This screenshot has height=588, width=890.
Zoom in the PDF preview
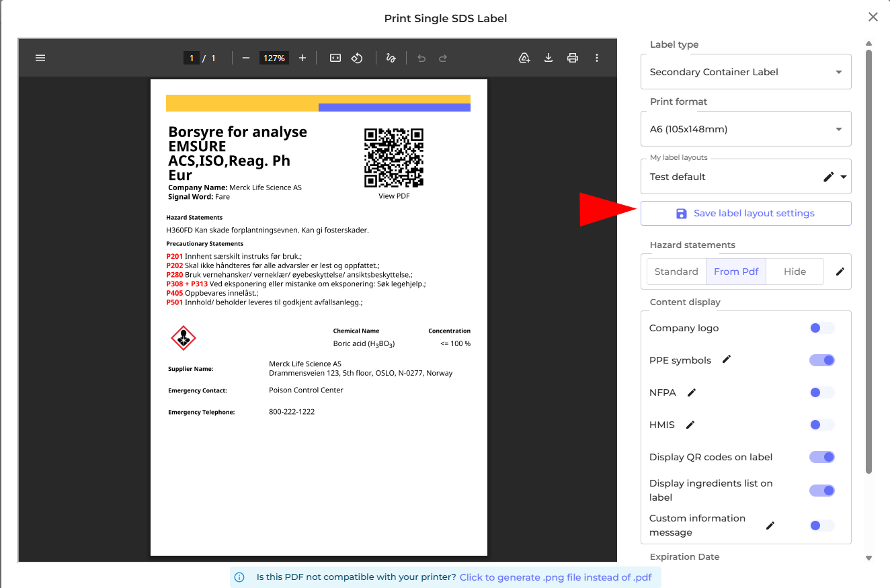(x=302, y=58)
